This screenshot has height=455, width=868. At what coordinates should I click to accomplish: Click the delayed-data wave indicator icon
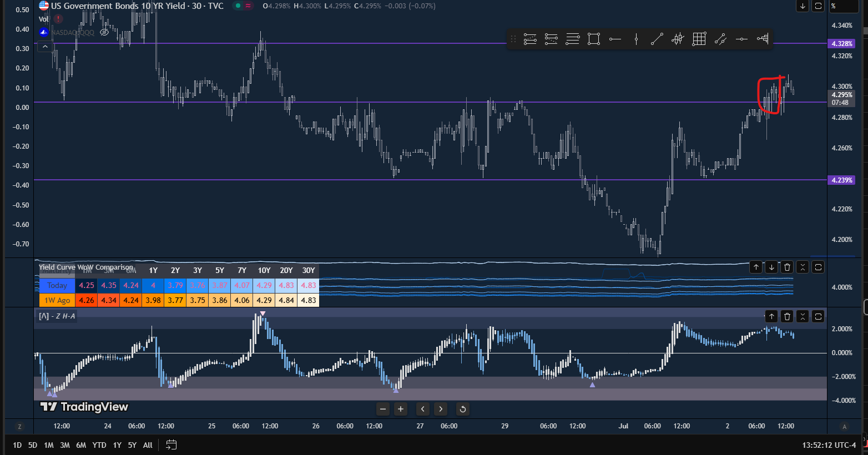click(248, 6)
